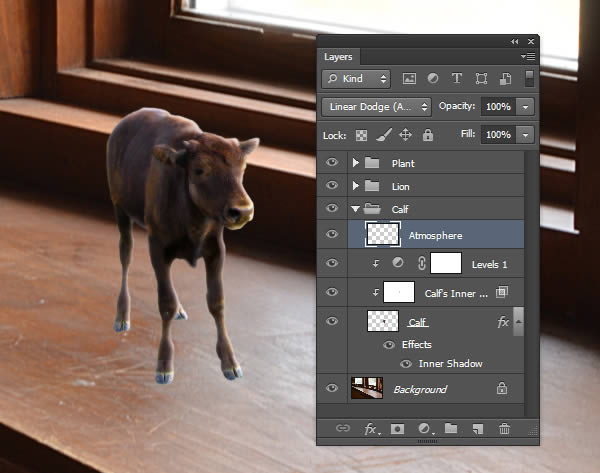This screenshot has width=600, height=473.
Task: Hide the Plant group
Action: point(332,162)
